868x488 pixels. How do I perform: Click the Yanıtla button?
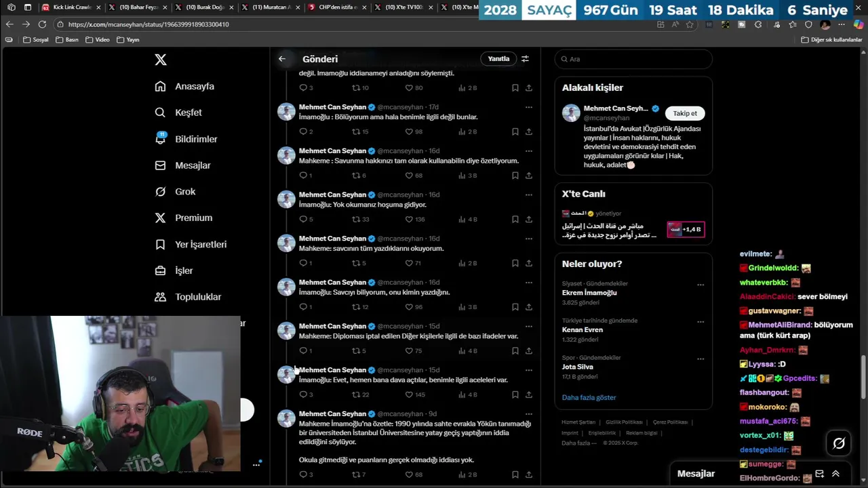click(498, 59)
